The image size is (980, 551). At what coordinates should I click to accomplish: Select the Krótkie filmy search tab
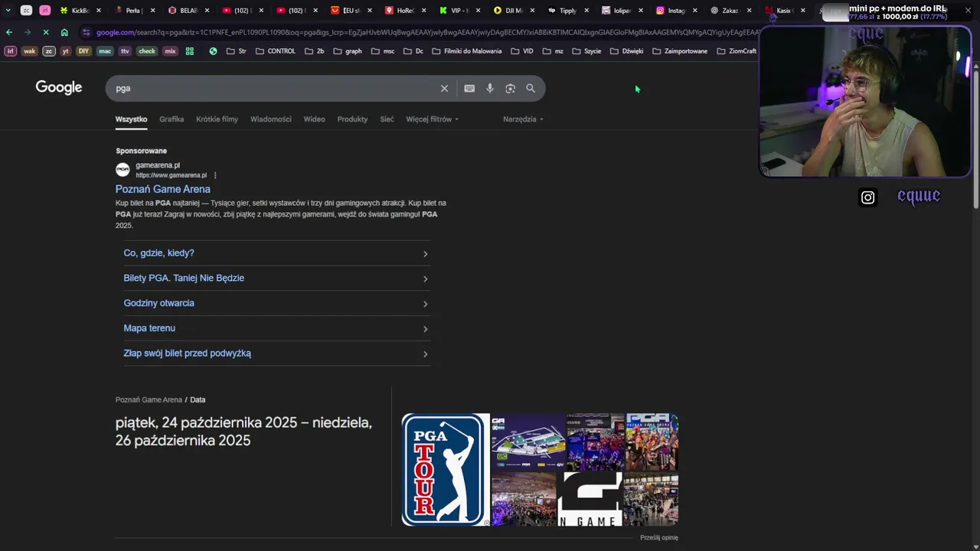217,119
